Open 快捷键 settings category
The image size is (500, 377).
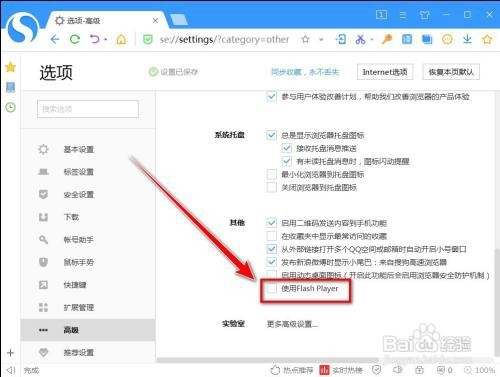point(88,285)
